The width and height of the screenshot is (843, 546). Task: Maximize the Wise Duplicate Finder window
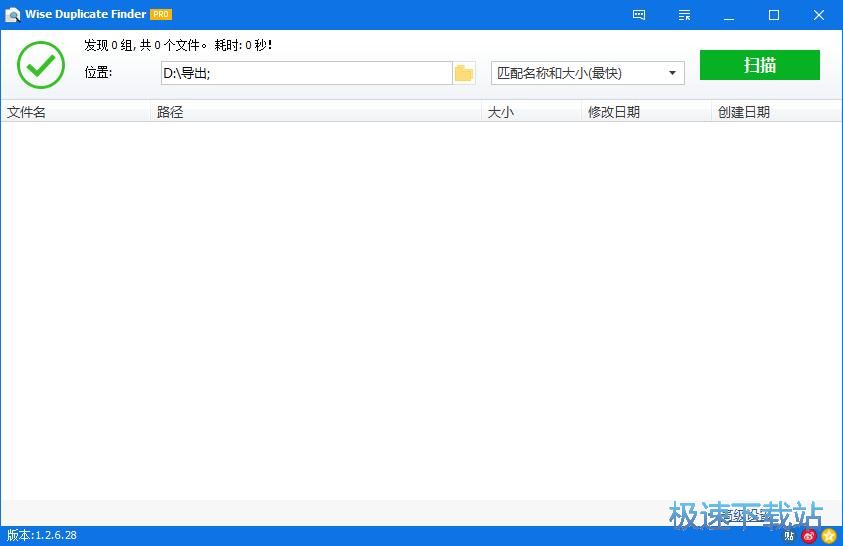774,15
